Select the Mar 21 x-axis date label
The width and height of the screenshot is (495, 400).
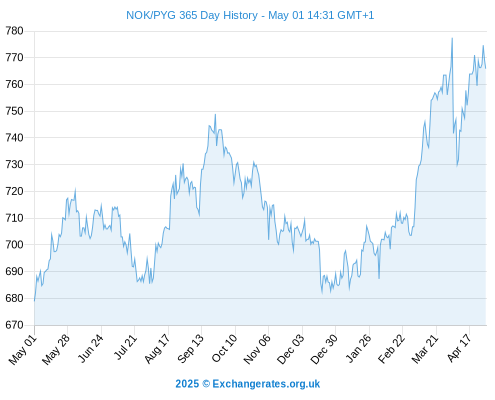pyautogui.click(x=425, y=349)
